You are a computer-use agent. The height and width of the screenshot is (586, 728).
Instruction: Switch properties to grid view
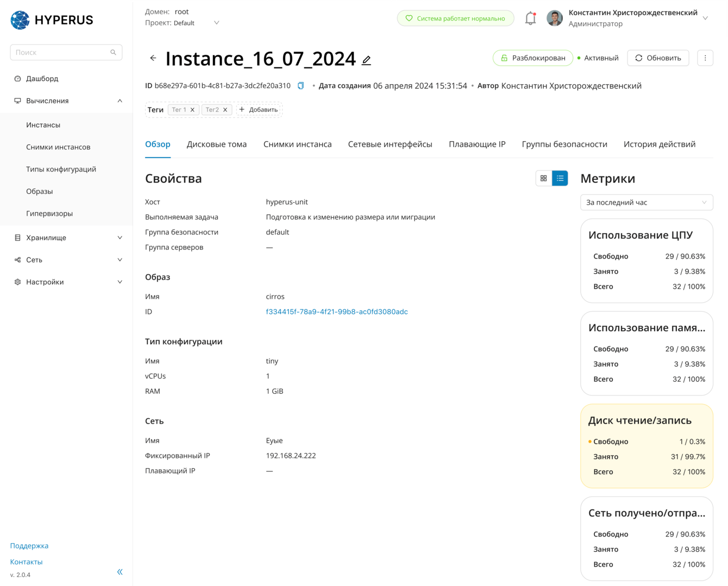tap(544, 178)
